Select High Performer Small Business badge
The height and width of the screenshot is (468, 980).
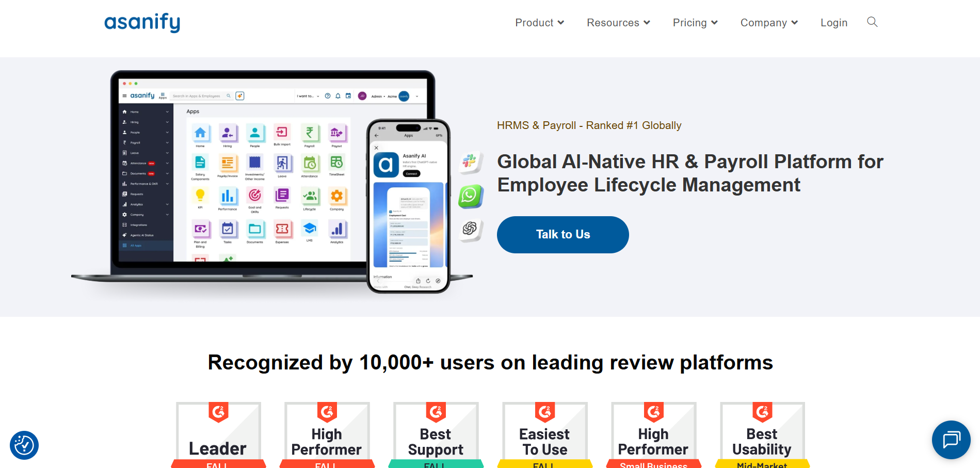coord(653,435)
